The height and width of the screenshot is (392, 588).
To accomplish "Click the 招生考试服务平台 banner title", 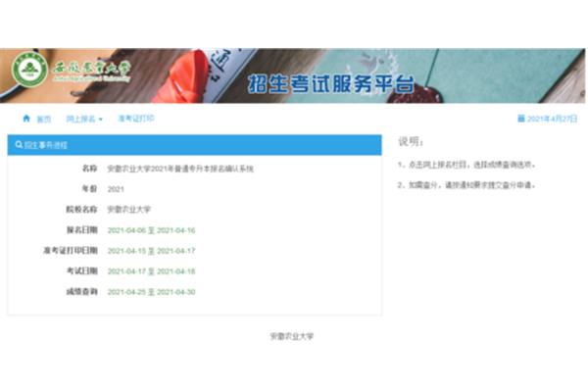I will (x=331, y=83).
